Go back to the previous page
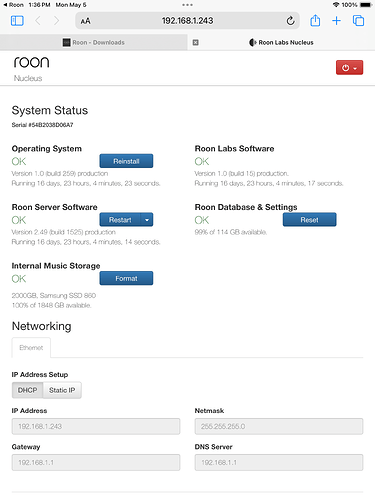375x500 pixels. coord(38,21)
